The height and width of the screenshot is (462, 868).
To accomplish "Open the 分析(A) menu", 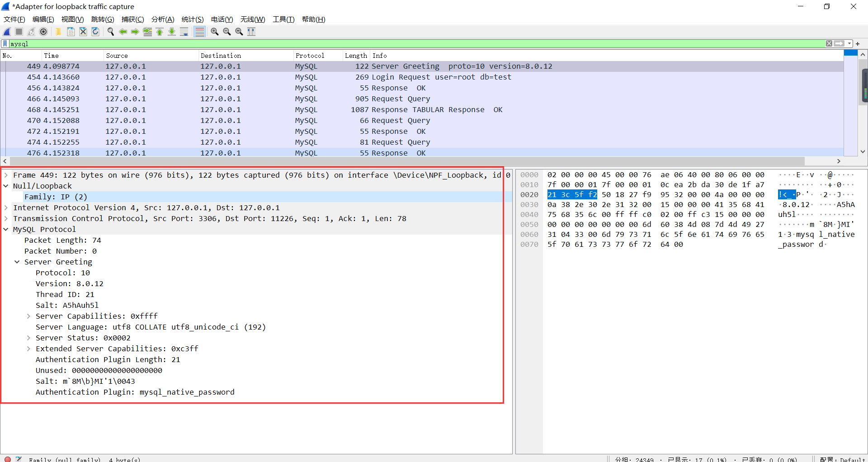I will [x=163, y=19].
